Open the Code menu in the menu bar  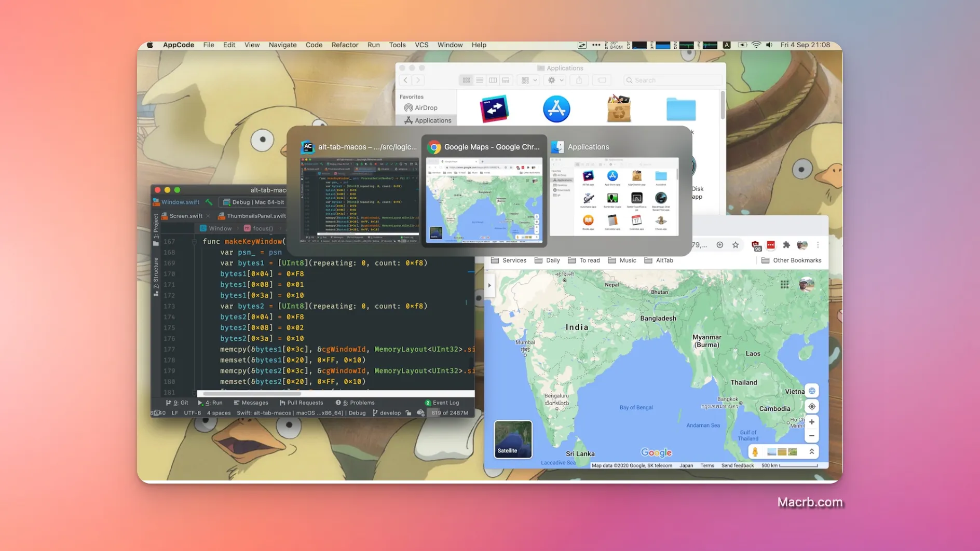314,45
